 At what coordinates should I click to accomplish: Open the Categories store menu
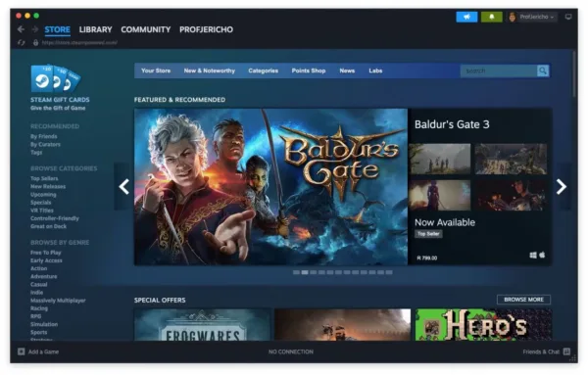pyautogui.click(x=264, y=70)
